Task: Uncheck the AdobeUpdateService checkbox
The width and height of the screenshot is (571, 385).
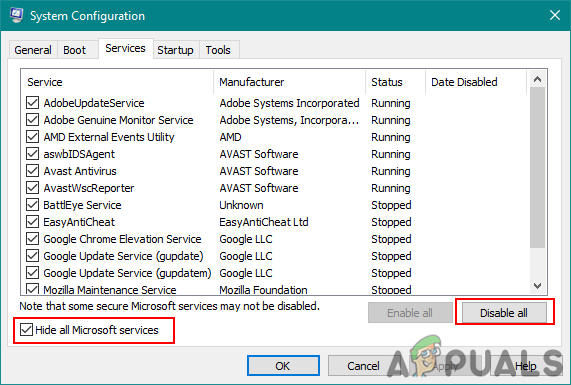Action: point(32,103)
